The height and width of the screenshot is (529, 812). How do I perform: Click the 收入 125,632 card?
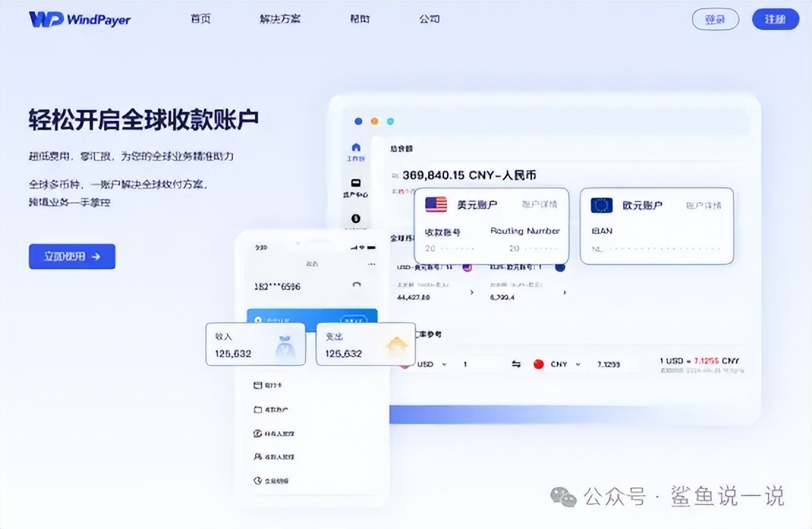(x=255, y=344)
